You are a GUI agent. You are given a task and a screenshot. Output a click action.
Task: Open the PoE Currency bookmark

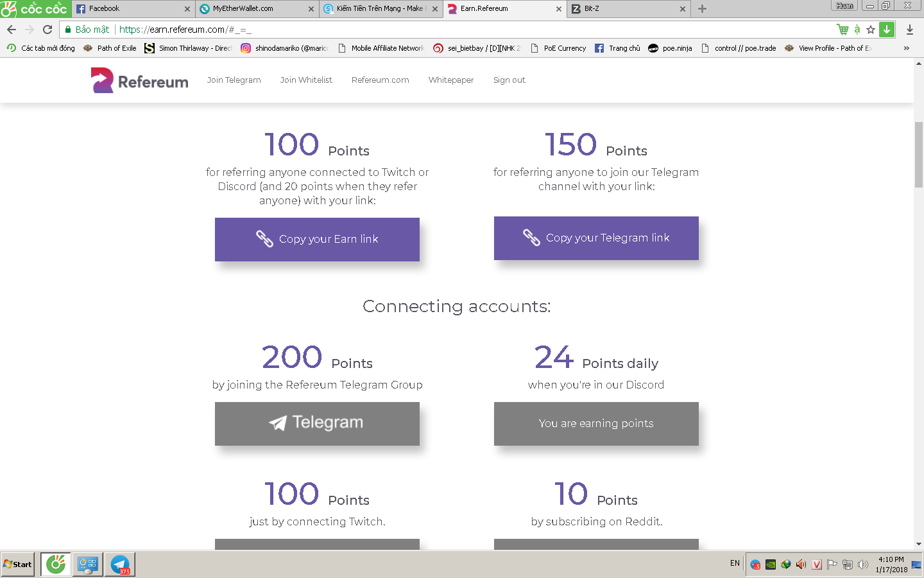tap(558, 48)
